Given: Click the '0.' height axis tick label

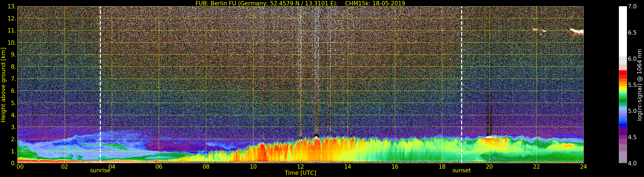Looking at the screenshot, I should [x=13, y=163].
